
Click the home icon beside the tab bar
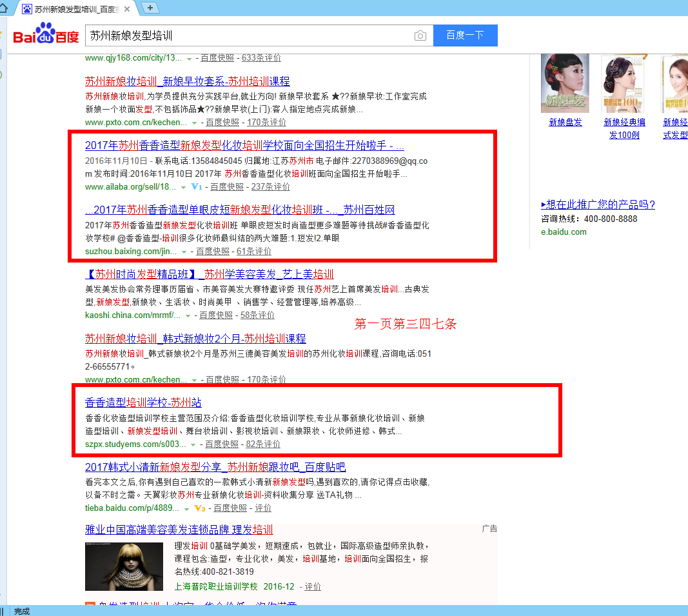pyautogui.click(x=3, y=8)
